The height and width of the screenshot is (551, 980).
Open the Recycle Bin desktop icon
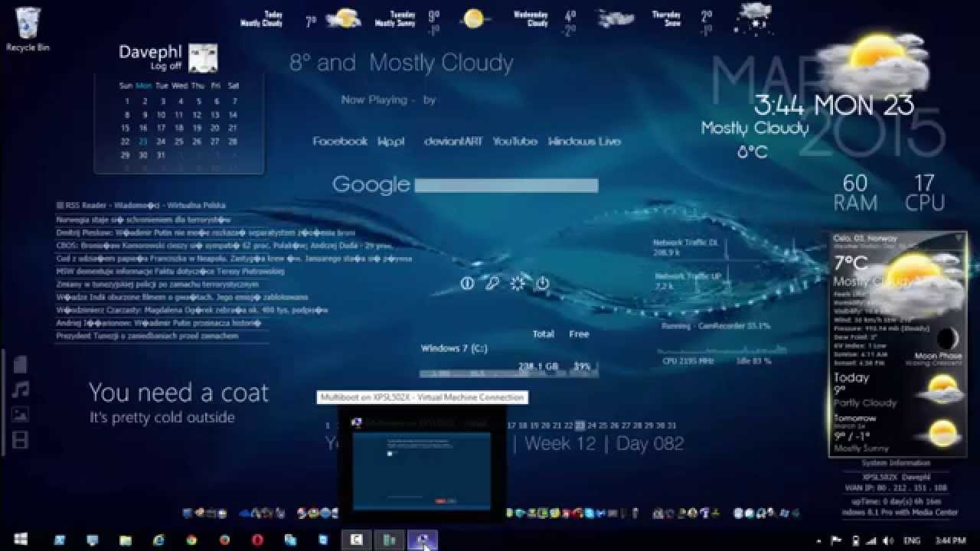pyautogui.click(x=28, y=29)
